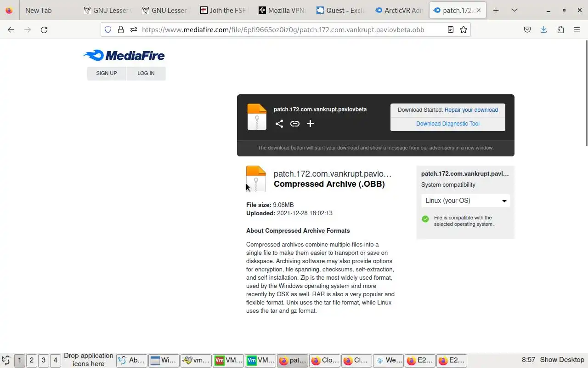Click green compatibility checkmark icon

[x=425, y=219]
